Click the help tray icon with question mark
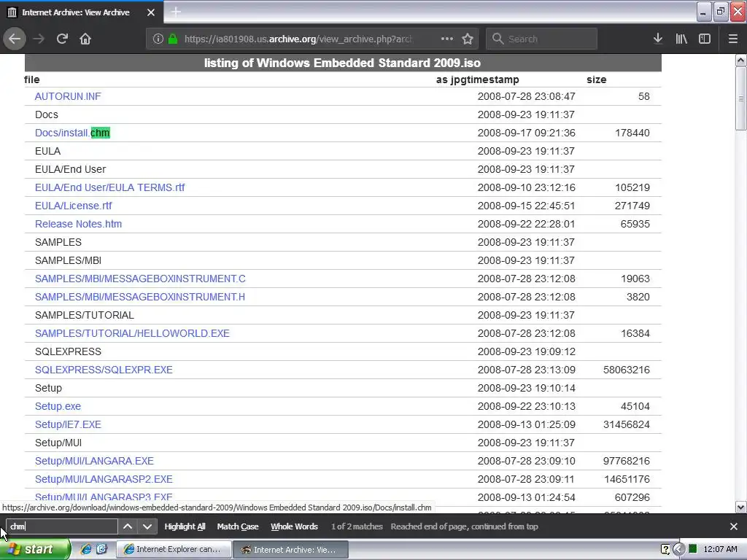 click(x=665, y=549)
